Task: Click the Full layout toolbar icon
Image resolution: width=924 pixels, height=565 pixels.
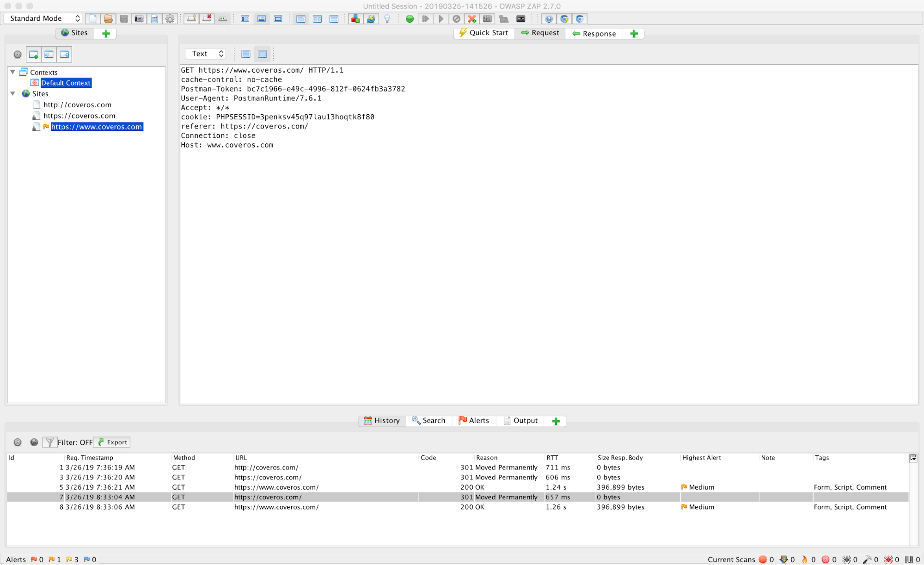Action: coord(278,18)
